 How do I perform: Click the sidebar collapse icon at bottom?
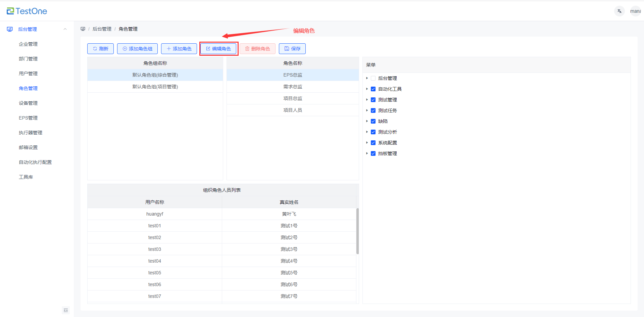(66, 310)
